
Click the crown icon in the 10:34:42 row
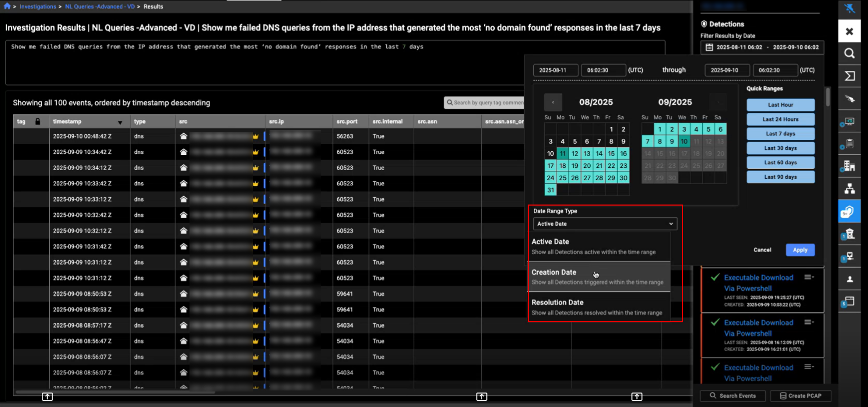point(255,152)
